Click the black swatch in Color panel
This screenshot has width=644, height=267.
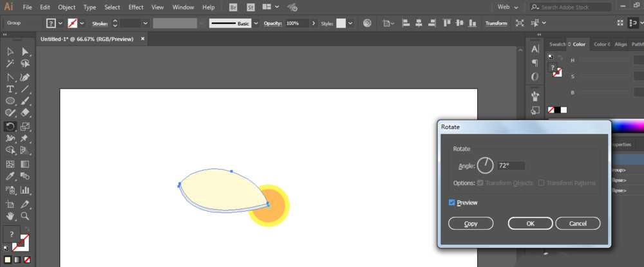coord(557,110)
